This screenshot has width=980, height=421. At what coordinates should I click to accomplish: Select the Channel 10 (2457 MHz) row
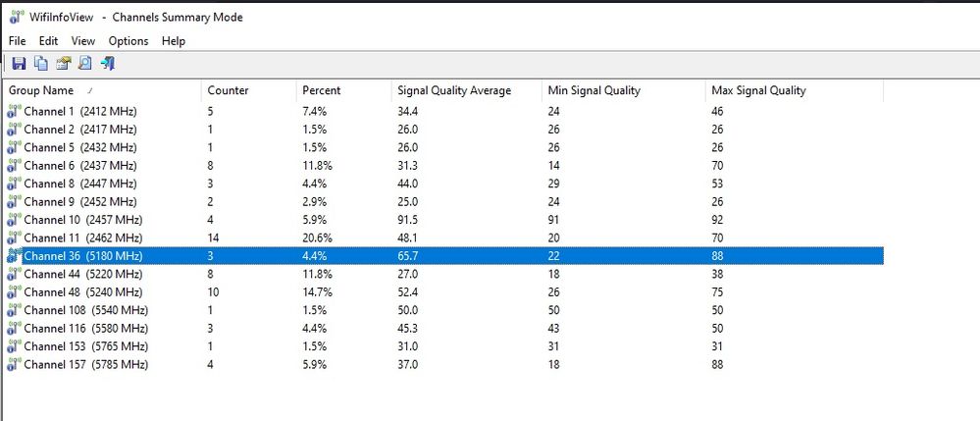[x=83, y=220]
